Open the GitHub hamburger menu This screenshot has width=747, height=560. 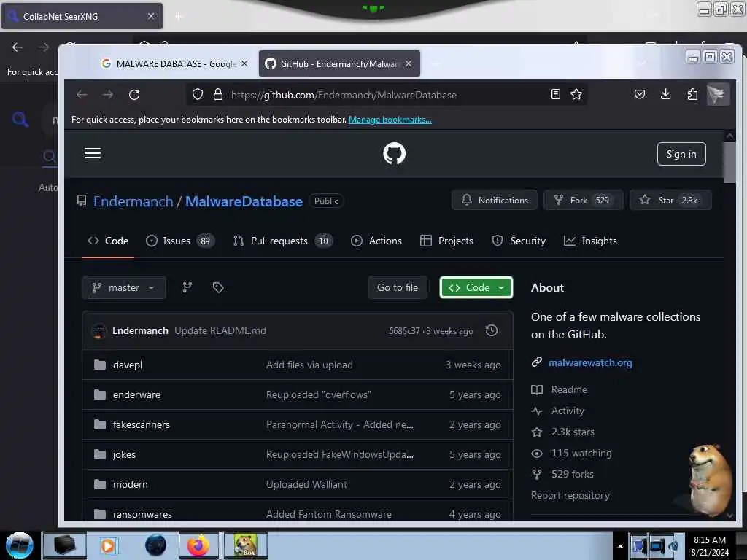click(x=93, y=153)
